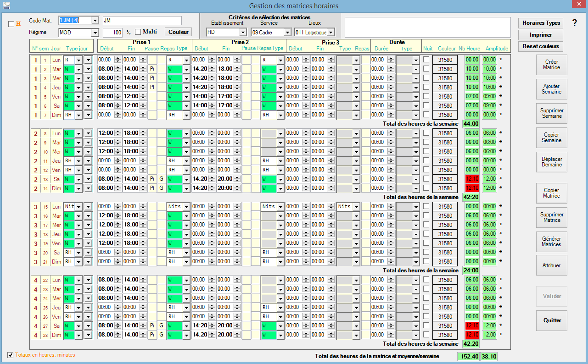Click the Horaires Types button
Image resolution: width=588 pixels, height=364 pixels.
[x=540, y=23]
